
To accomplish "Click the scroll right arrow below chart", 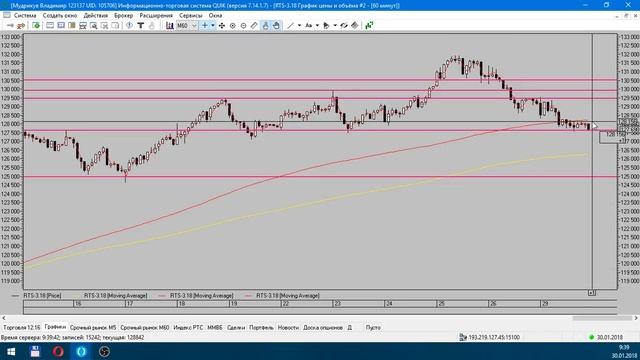I will pos(636,318).
